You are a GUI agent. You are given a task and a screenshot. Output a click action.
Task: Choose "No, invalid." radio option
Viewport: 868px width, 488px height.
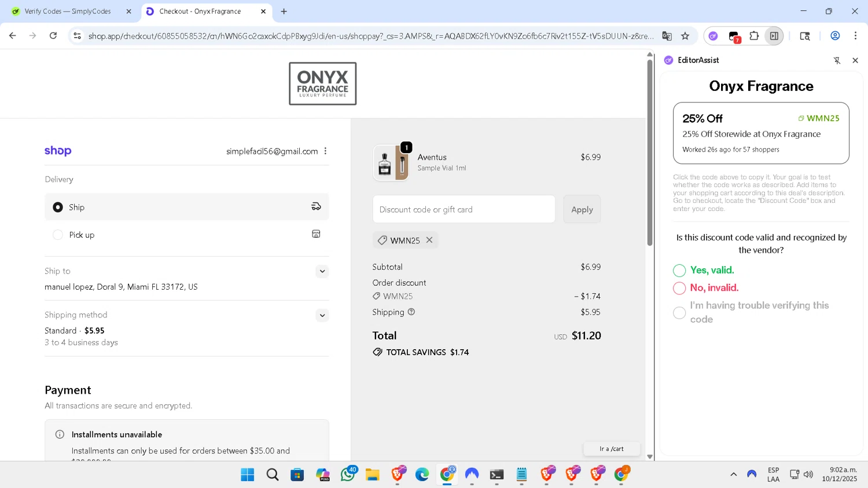[679, 288]
